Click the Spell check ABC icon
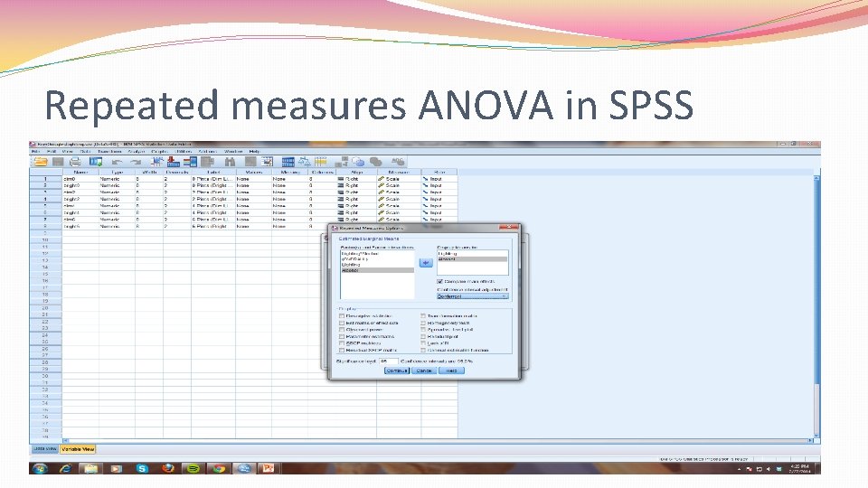The width and height of the screenshot is (868, 488). [x=398, y=162]
